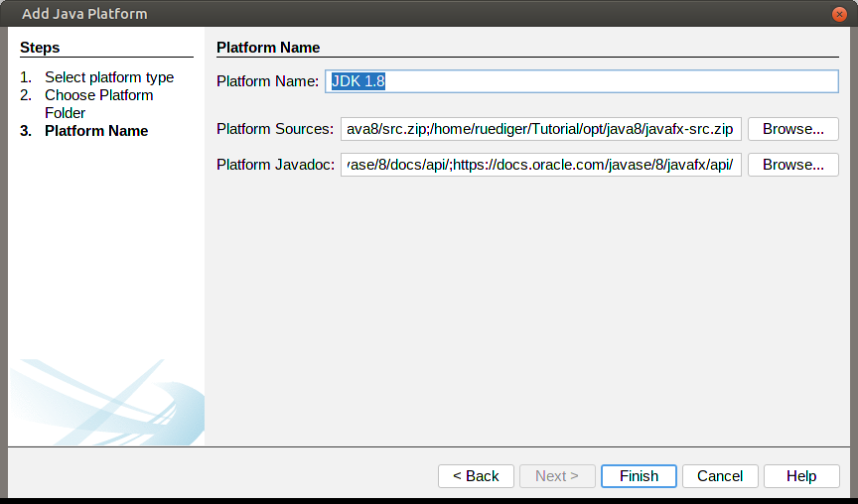Open Browse dialog for Platform Javadoc
The image size is (858, 504).
(792, 165)
